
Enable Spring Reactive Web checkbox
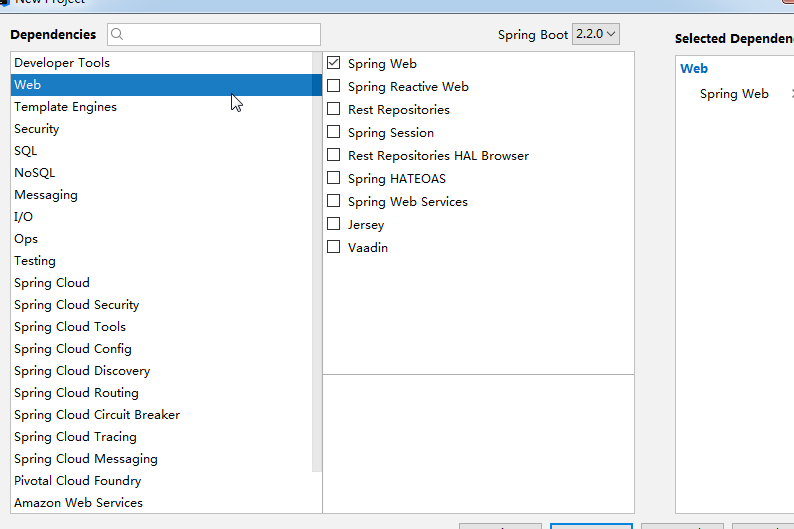click(333, 86)
